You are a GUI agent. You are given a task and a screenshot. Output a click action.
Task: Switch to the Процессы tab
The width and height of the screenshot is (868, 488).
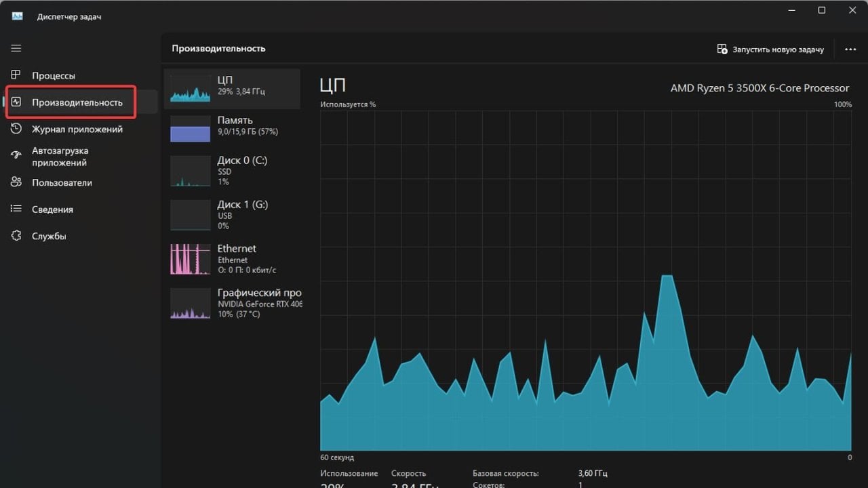click(x=54, y=76)
